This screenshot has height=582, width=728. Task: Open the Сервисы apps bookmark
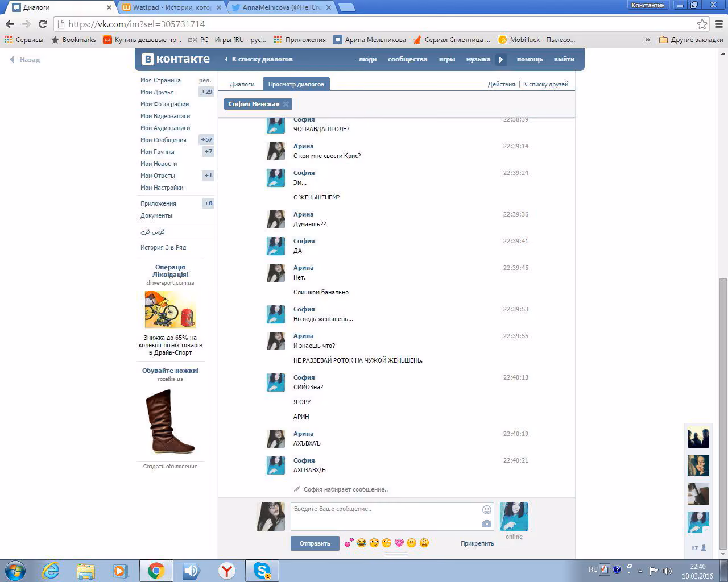23,40
